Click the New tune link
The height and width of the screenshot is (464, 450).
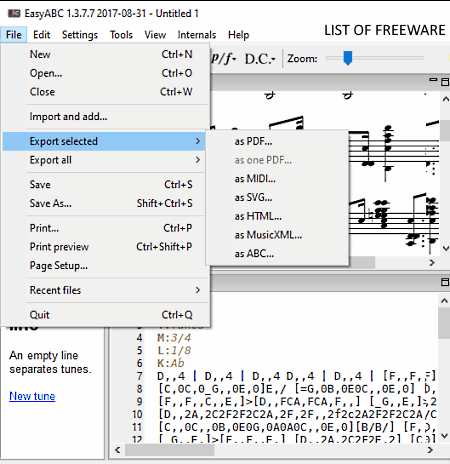click(32, 396)
